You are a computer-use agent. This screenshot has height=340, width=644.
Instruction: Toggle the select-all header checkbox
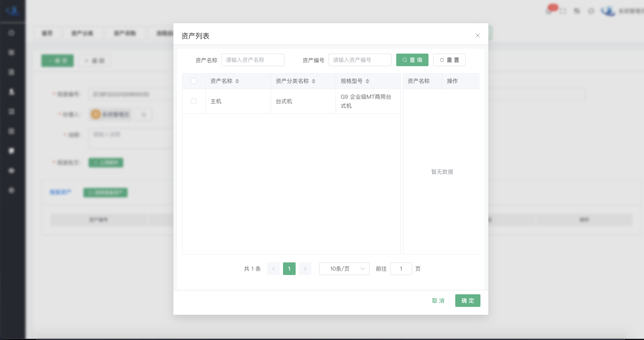click(193, 81)
